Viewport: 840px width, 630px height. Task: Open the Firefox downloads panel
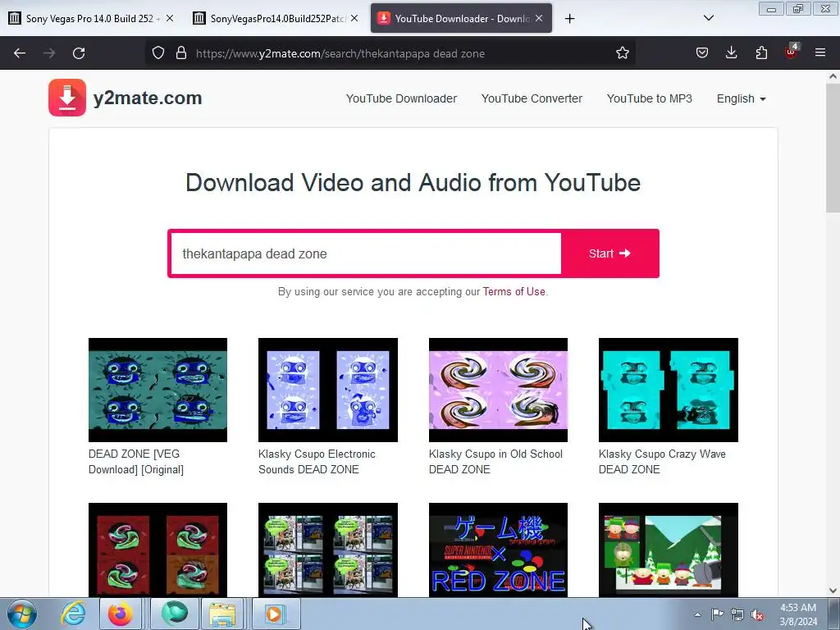click(x=731, y=52)
